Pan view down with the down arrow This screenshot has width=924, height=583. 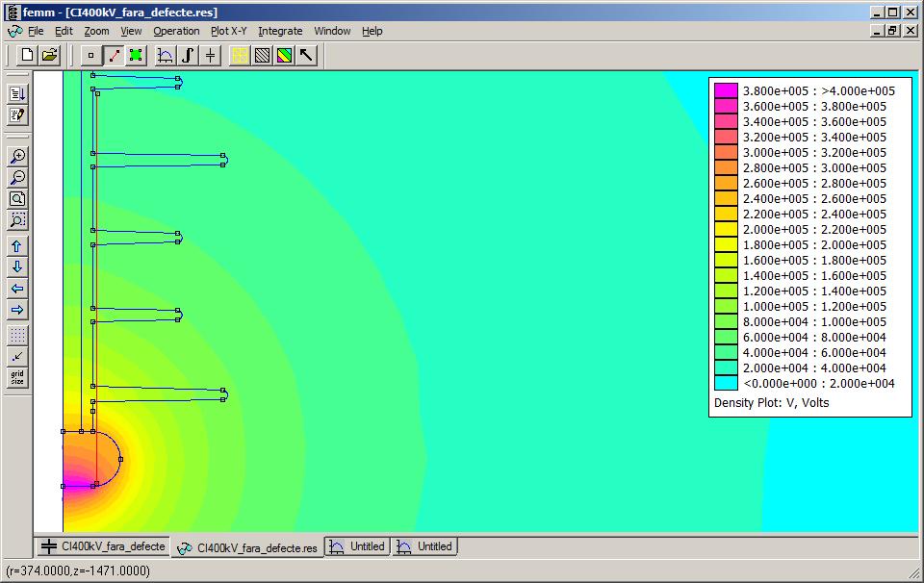[17, 267]
